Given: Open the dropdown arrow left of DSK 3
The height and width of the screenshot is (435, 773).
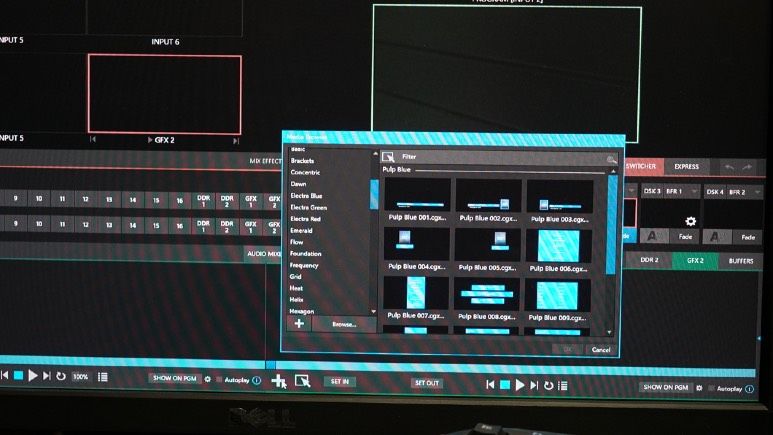Looking at the screenshot, I should [631, 190].
